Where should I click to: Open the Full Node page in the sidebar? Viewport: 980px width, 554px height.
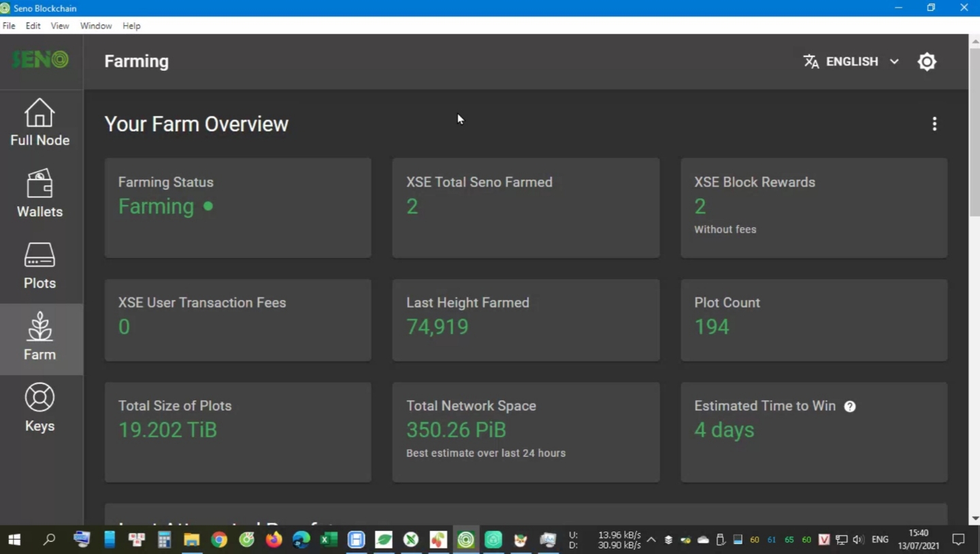coord(40,123)
